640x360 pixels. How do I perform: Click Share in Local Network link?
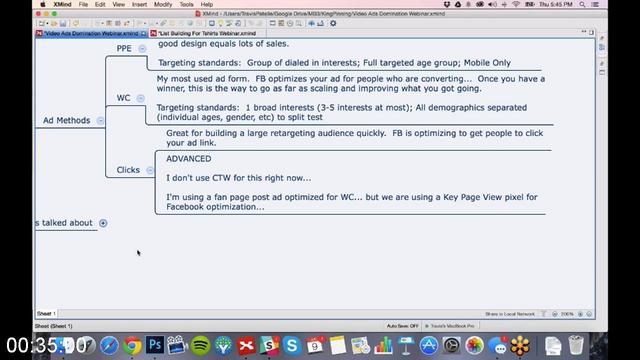click(510, 314)
